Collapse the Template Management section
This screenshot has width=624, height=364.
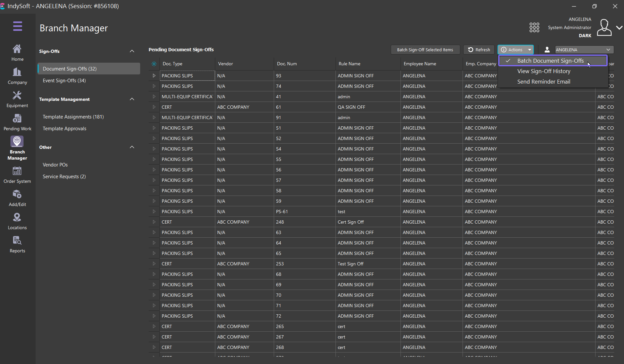(132, 99)
